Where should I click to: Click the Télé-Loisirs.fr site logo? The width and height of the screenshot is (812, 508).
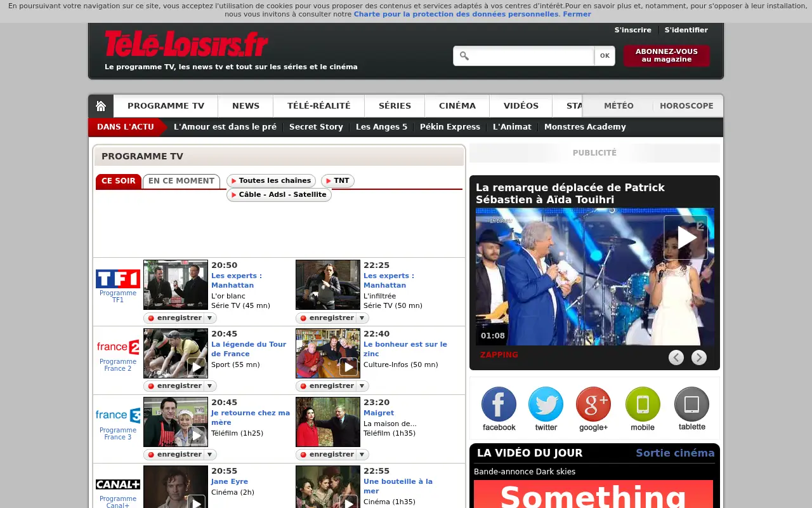[x=187, y=44]
